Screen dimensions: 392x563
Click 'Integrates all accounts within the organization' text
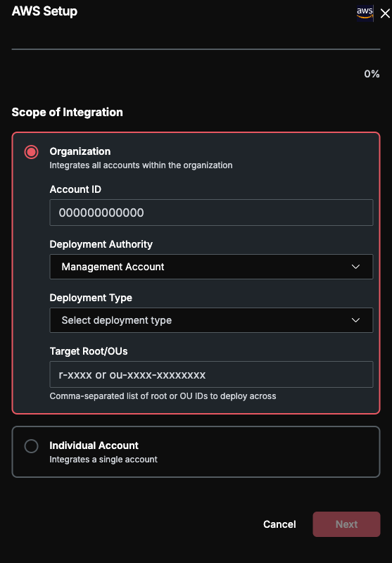tap(141, 165)
